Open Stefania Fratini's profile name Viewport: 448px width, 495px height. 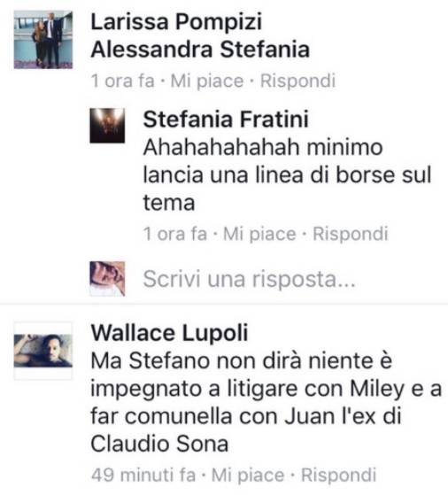click(226, 119)
